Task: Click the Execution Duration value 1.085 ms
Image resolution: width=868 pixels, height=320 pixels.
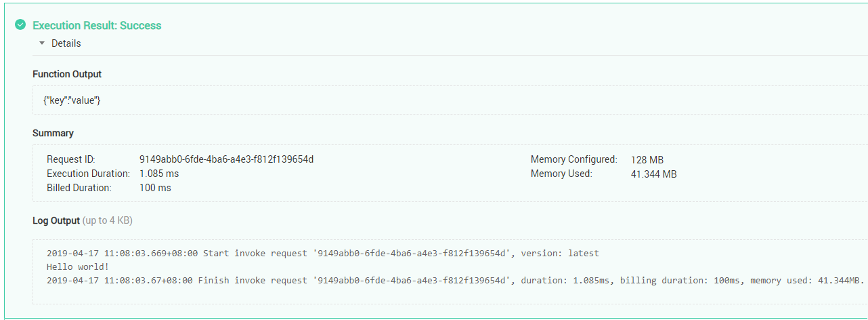Action: click(159, 174)
